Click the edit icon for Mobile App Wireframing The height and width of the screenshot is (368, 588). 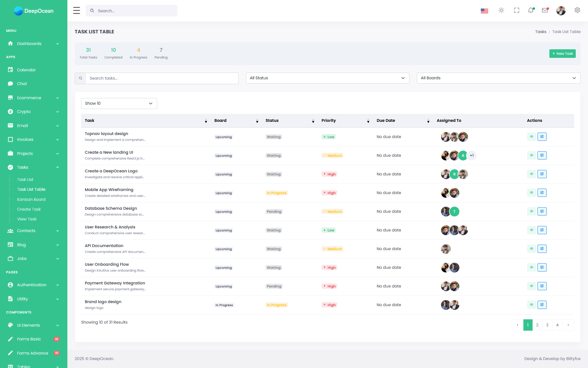coord(542,193)
